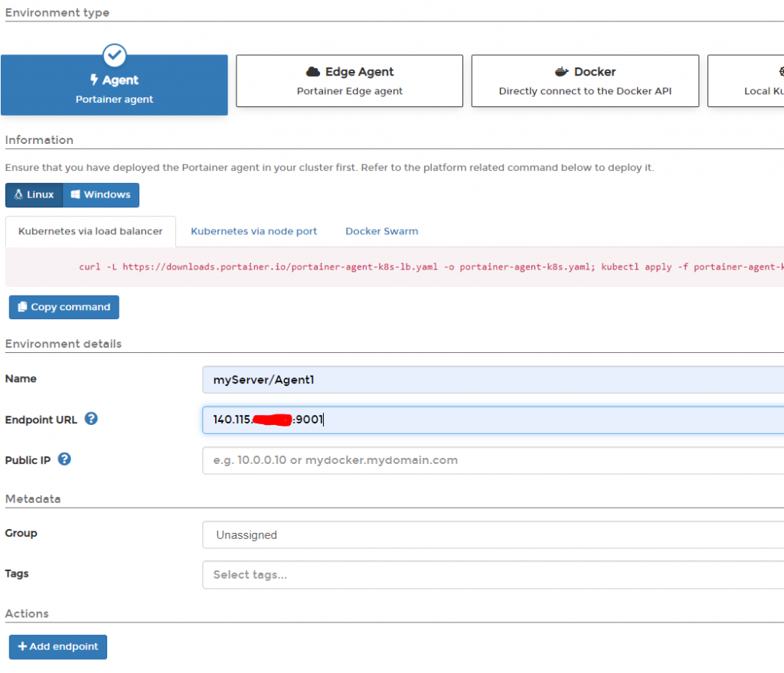This screenshot has height=673, width=784.
Task: Click the curl command code block
Action: (x=394, y=267)
